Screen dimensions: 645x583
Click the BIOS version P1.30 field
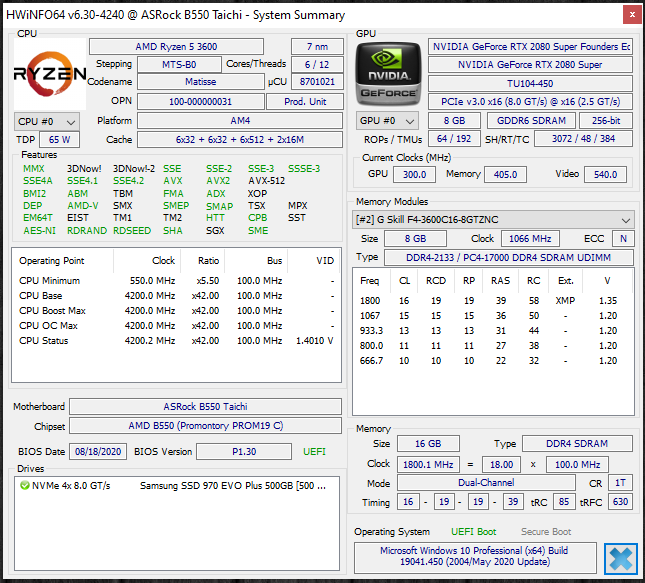[244, 451]
